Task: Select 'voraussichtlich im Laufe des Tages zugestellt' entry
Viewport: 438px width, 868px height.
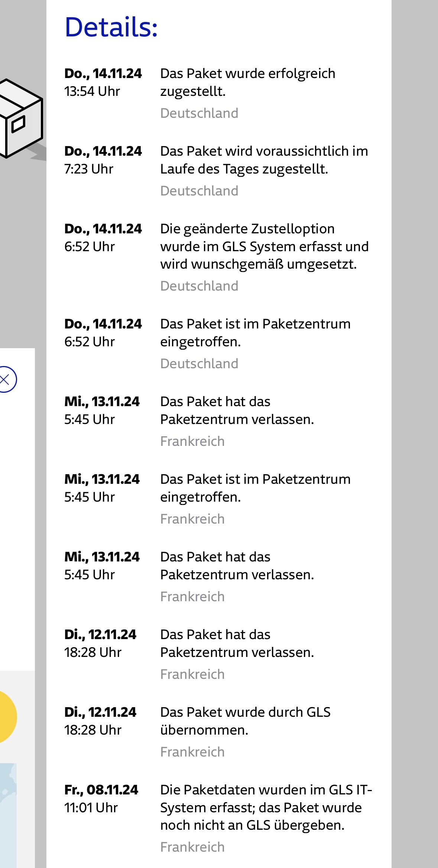Action: tap(264, 160)
